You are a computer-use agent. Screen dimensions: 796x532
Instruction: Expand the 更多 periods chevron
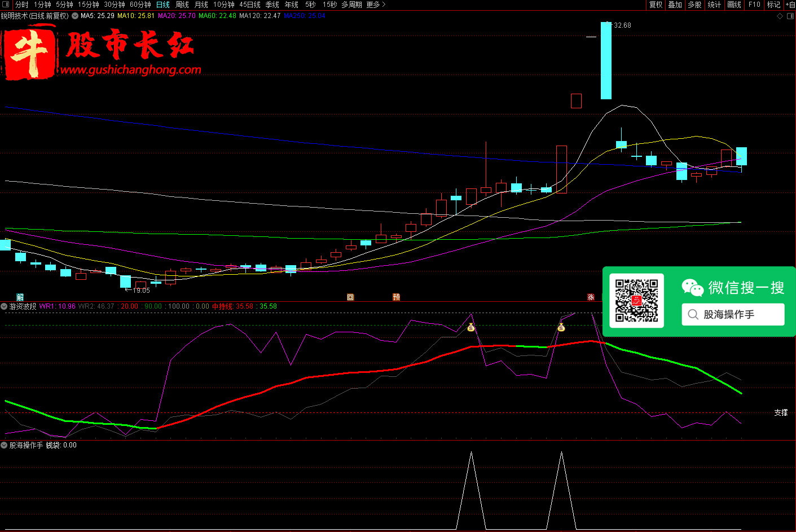click(x=384, y=5)
